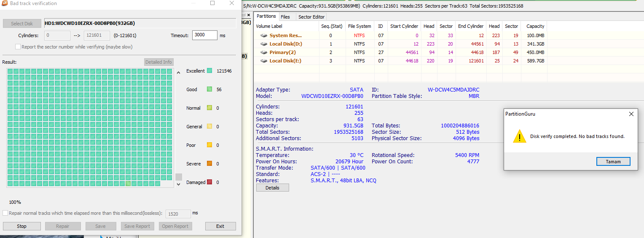Click the Local Disk(E:) partition disk icon
Image resolution: width=644 pixels, height=238 pixels.
[x=264, y=61]
